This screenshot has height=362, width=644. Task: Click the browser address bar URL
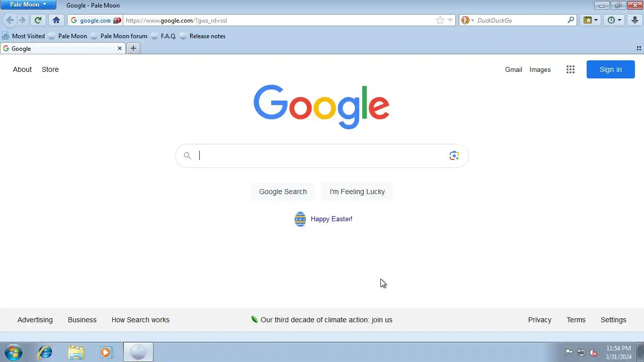click(279, 21)
